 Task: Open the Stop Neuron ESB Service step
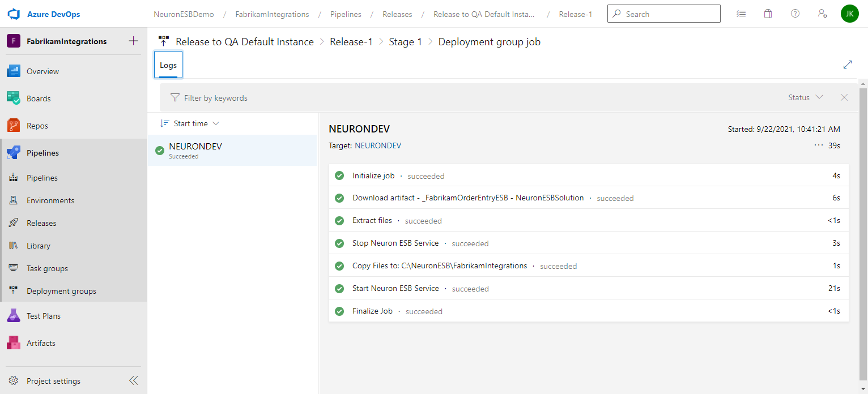589,243
